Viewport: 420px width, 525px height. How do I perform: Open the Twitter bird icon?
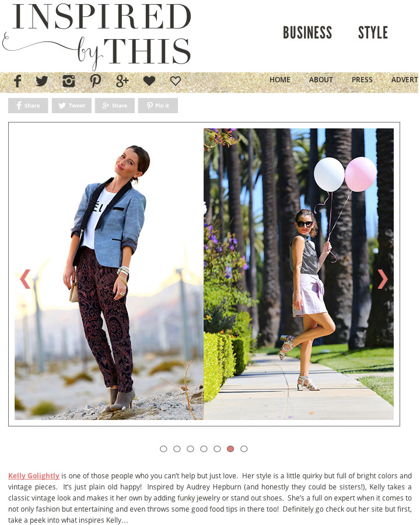[42, 81]
